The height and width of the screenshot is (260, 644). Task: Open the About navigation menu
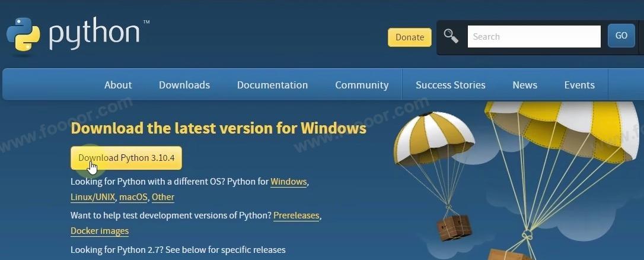coord(118,85)
